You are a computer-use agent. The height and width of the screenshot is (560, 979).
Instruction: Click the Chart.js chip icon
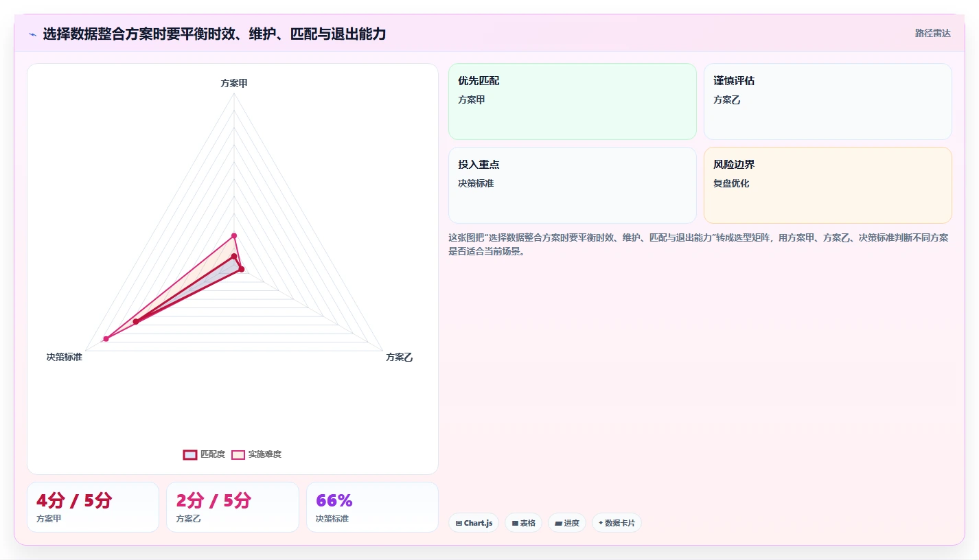(x=459, y=523)
